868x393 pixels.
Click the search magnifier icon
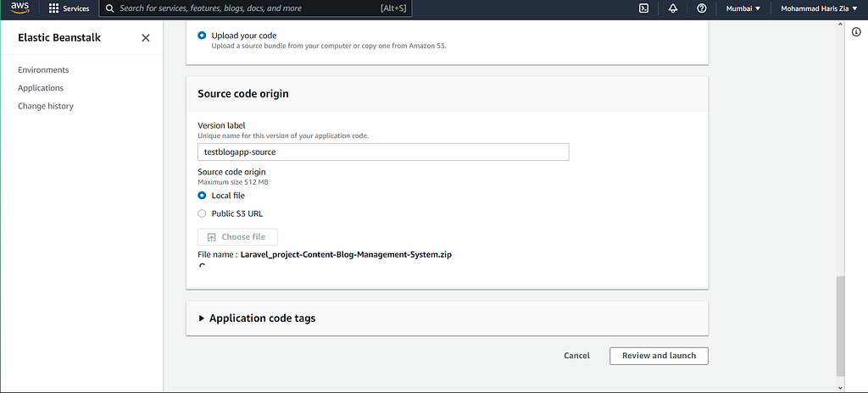click(109, 8)
